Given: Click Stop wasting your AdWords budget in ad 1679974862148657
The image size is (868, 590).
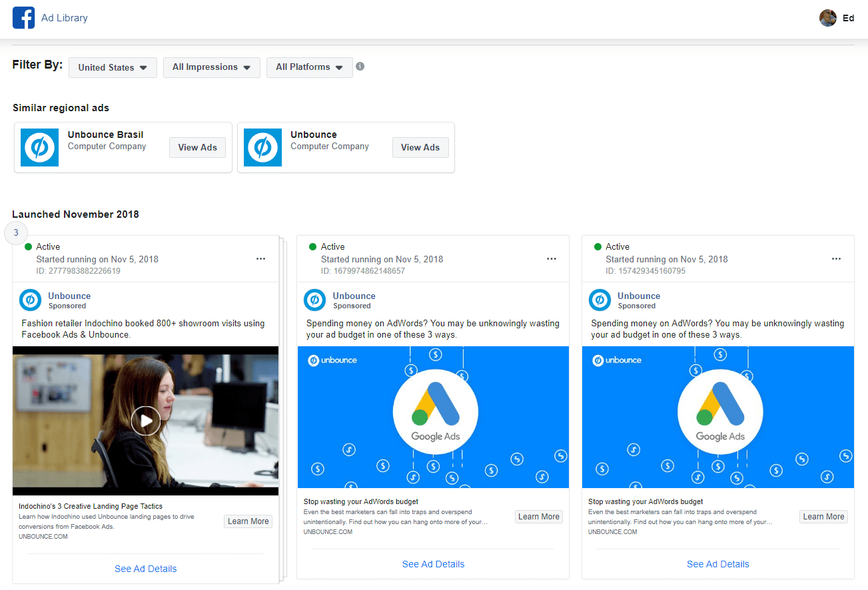Looking at the screenshot, I should (361, 501).
